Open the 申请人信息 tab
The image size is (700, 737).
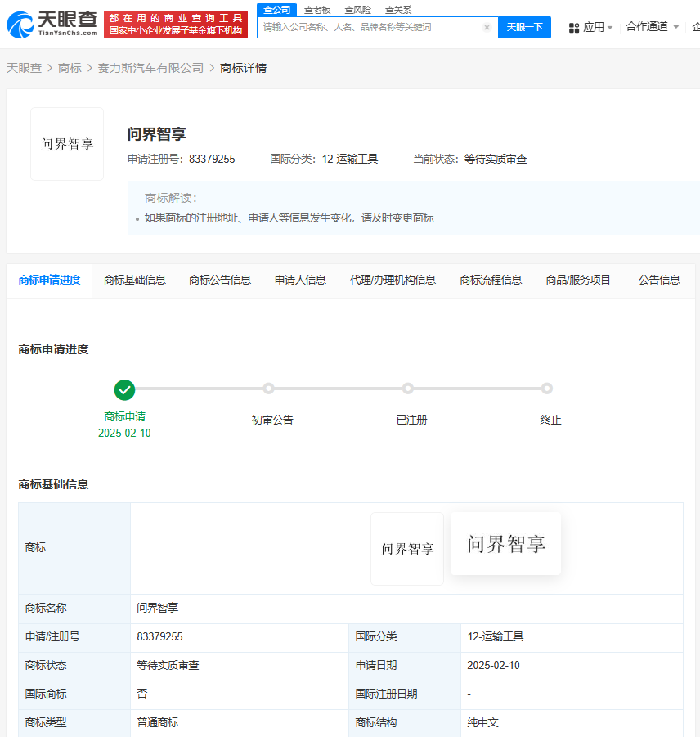click(x=300, y=280)
